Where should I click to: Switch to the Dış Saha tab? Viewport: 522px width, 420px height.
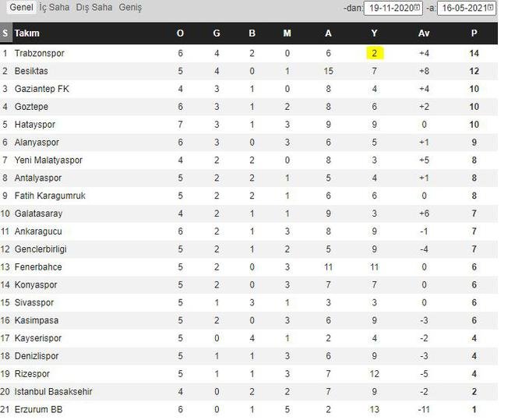(93, 7)
